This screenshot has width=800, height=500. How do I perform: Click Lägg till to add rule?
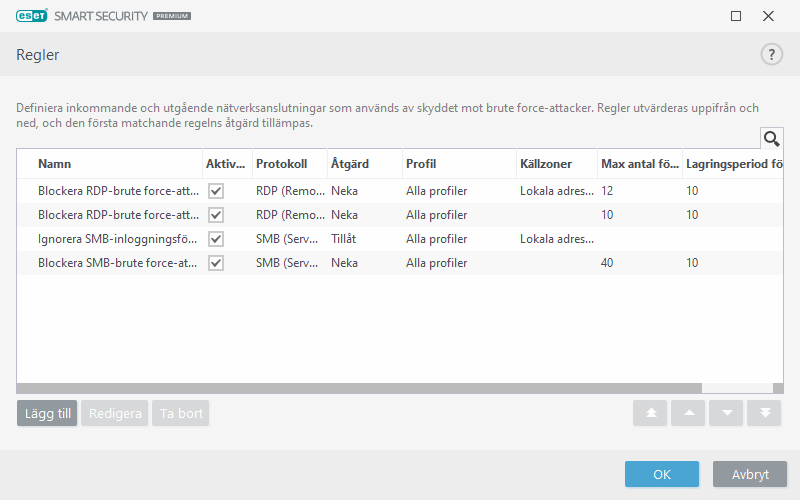click(x=47, y=414)
